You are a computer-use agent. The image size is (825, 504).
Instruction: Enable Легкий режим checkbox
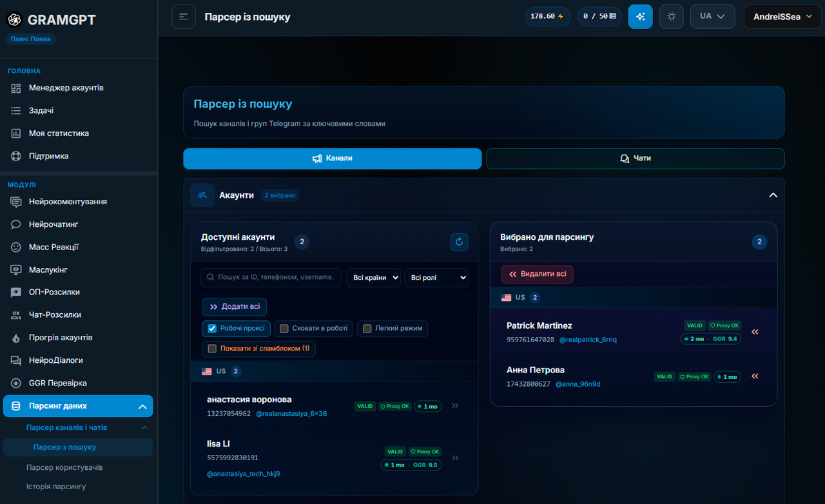click(367, 329)
